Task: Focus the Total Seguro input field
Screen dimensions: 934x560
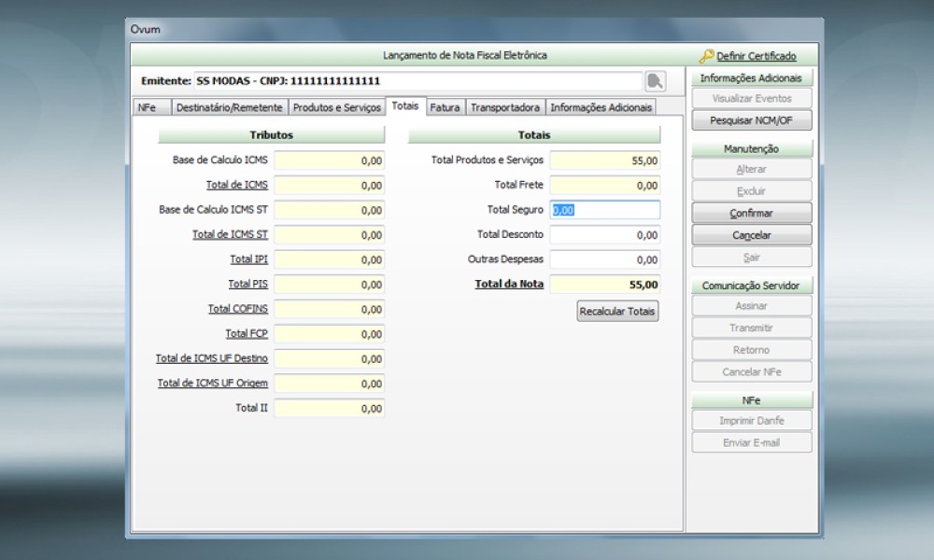Action: [605, 210]
